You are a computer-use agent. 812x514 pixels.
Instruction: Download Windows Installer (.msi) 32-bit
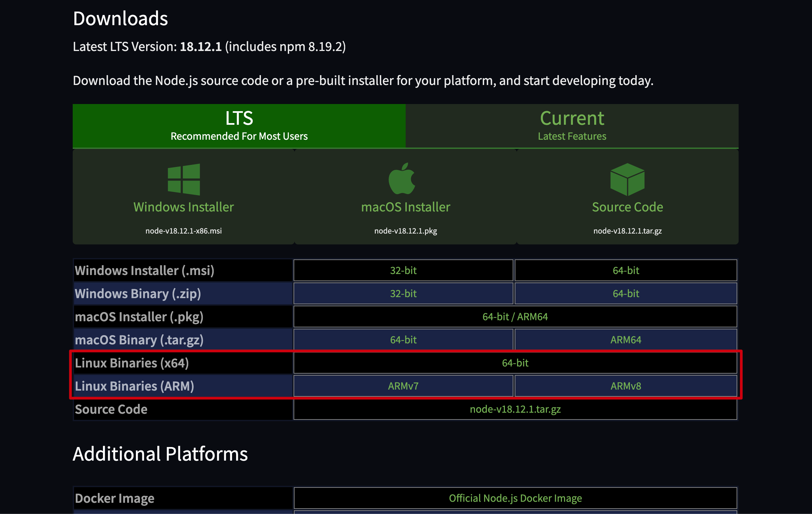pos(403,271)
